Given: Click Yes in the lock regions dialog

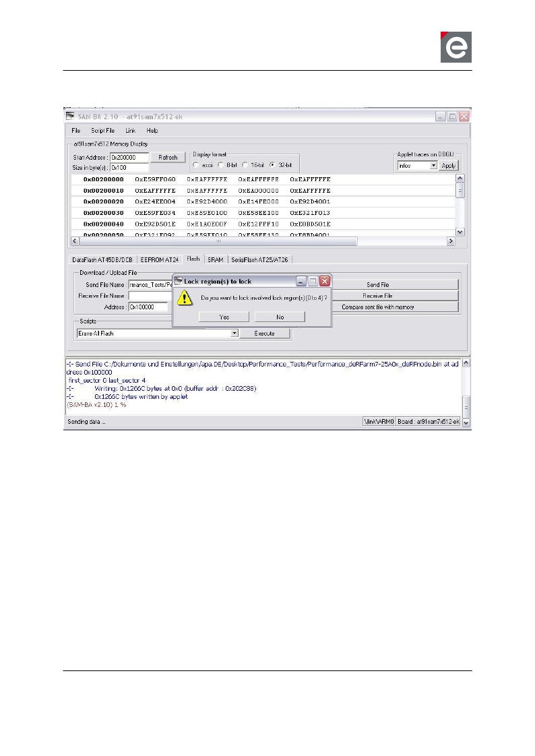Looking at the screenshot, I should pyautogui.click(x=224, y=317).
